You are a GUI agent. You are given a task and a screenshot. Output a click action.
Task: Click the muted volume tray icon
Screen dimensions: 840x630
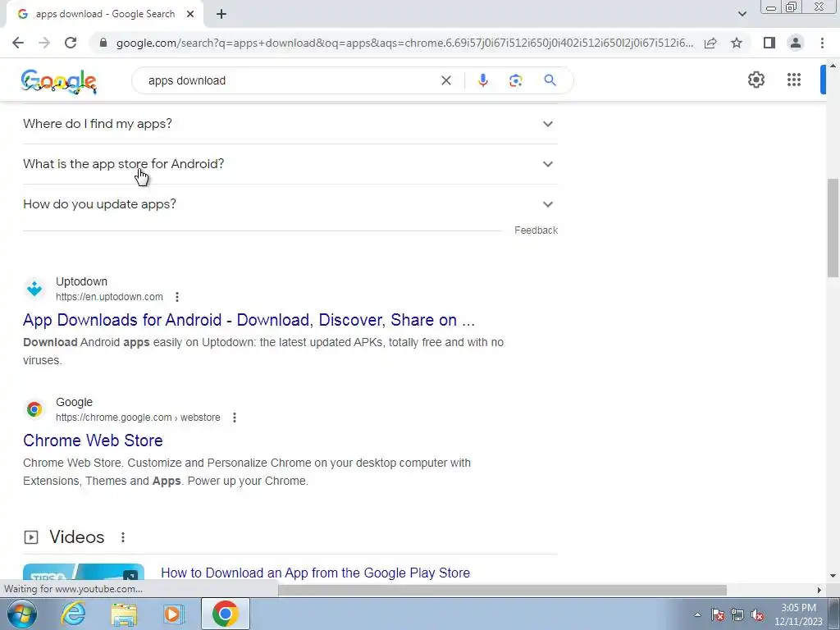tap(757, 614)
